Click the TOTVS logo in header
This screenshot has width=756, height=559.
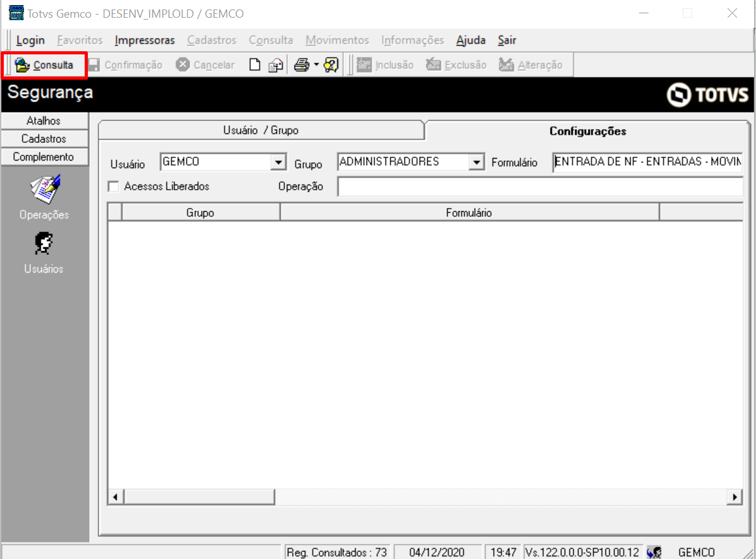coord(707,94)
